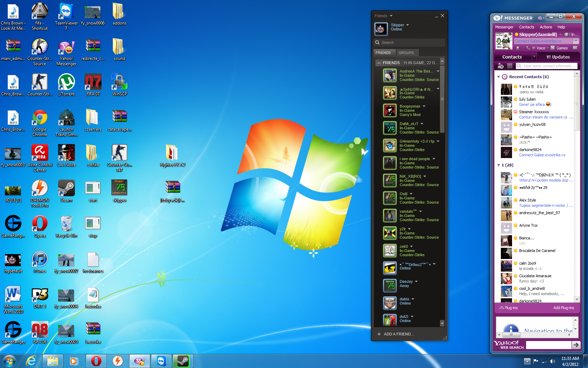Open the Actions menu
This screenshot has height=368, width=588.
(x=546, y=27)
